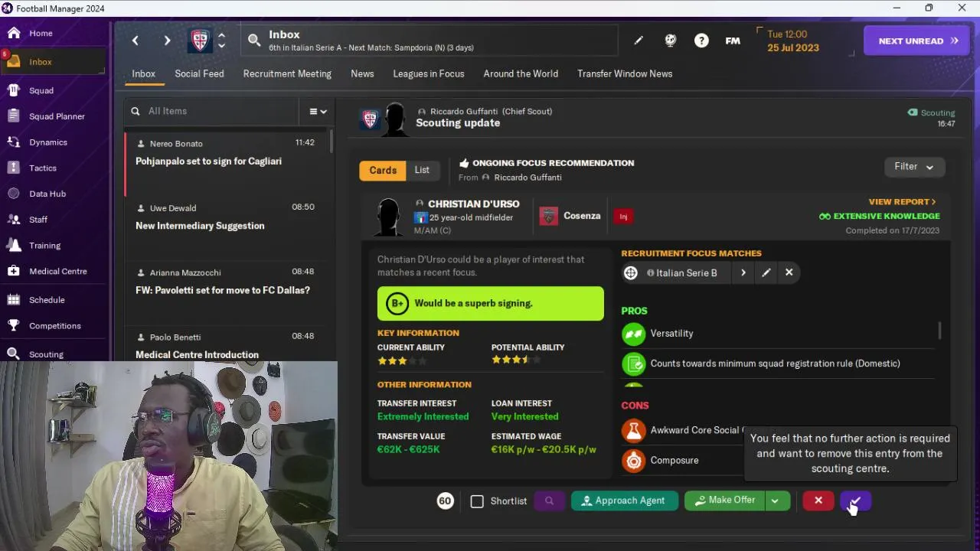
Task: Open the Medical Centre
Action: click(x=58, y=272)
